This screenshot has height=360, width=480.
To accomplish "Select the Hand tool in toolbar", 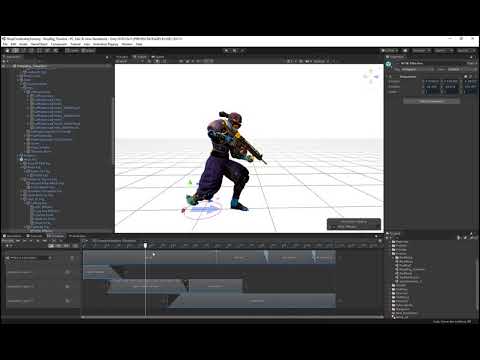I will (x=7, y=51).
